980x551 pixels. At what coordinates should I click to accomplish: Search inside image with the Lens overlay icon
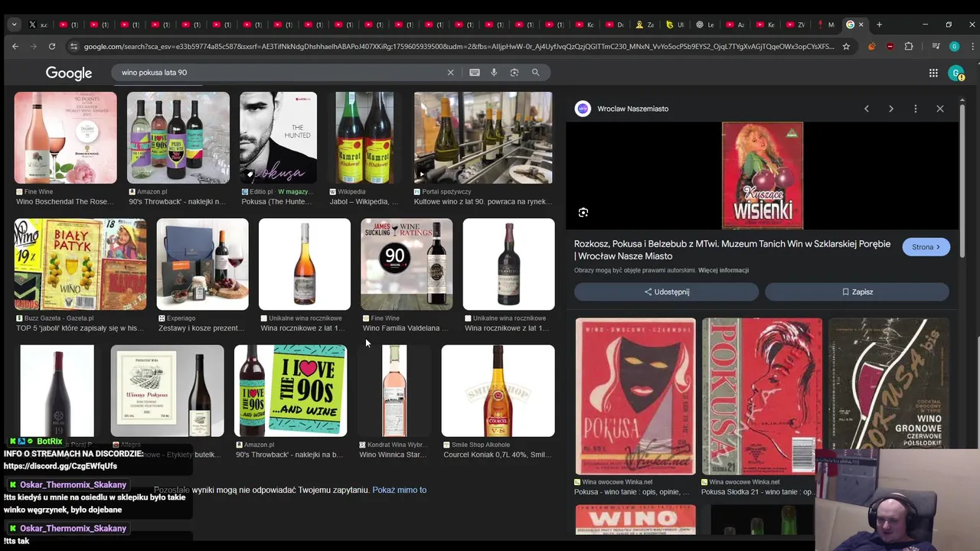[583, 213]
